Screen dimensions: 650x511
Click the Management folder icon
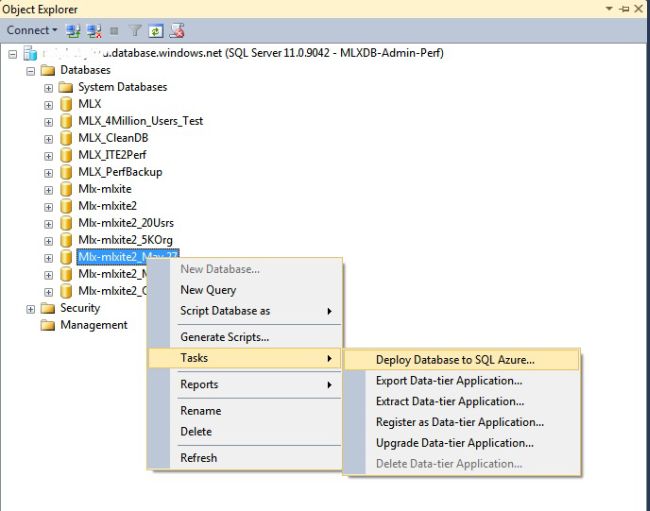[48, 325]
